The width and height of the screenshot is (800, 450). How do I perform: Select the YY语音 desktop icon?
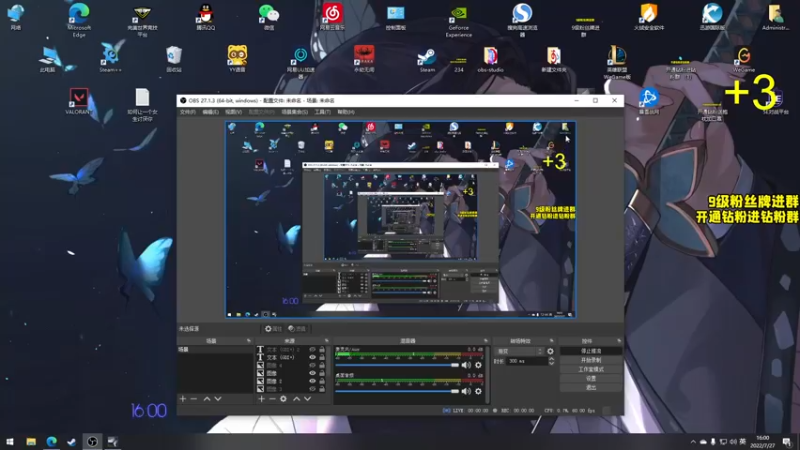click(x=237, y=59)
